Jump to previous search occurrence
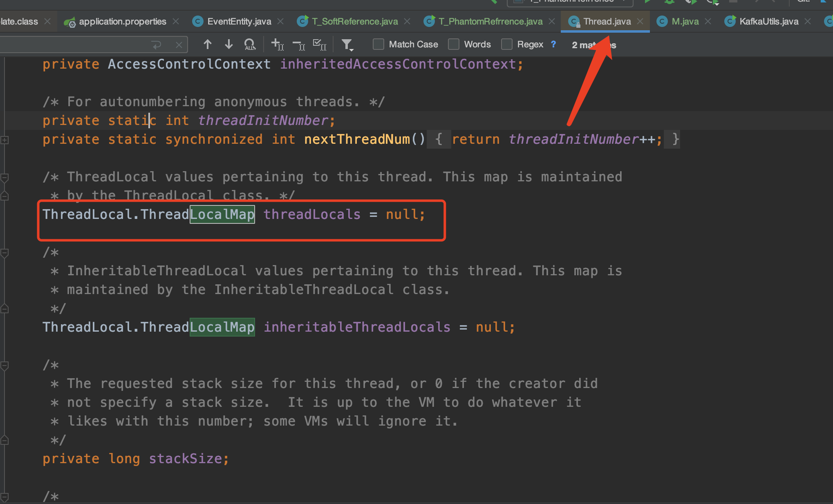The height and width of the screenshot is (504, 833). coord(207,44)
